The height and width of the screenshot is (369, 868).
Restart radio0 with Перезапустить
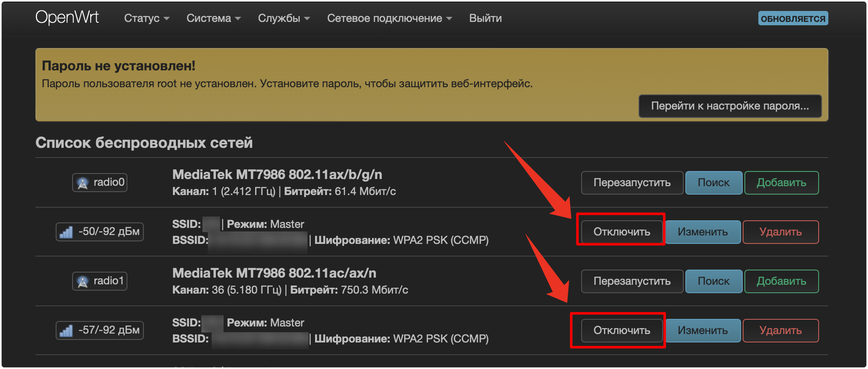632,182
